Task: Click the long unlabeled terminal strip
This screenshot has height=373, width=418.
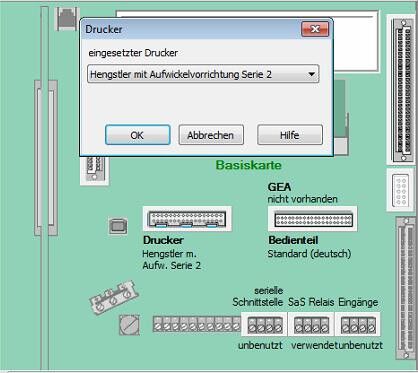Action: click(x=197, y=324)
